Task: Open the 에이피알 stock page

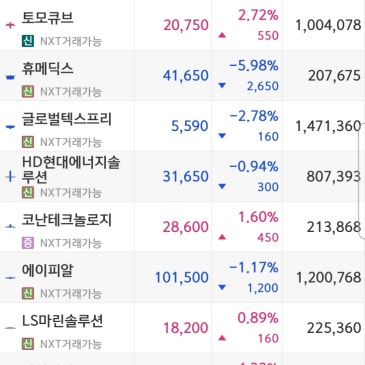Action: coord(47,270)
